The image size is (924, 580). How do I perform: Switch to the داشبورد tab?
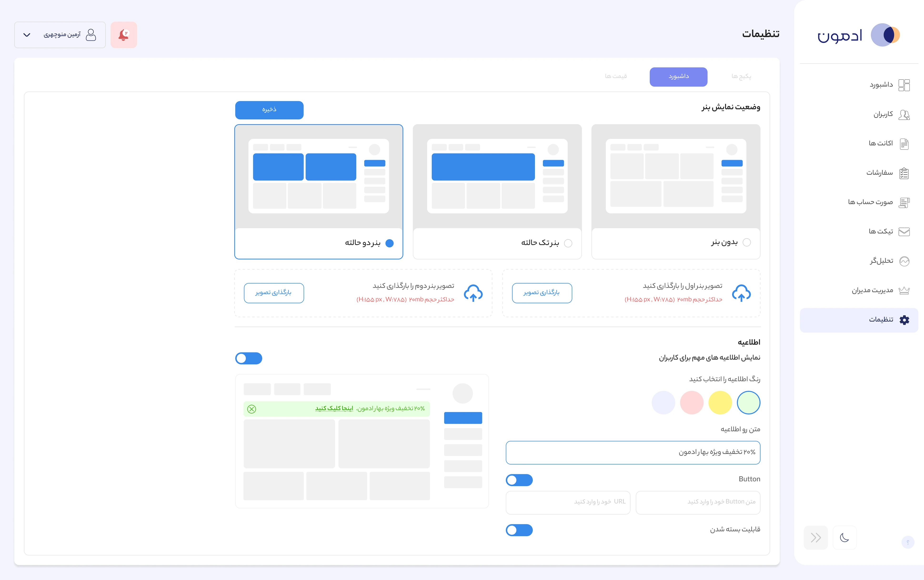coord(678,77)
